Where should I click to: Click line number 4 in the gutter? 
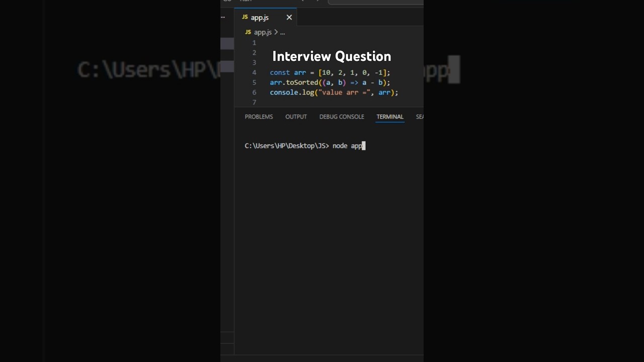pyautogui.click(x=254, y=72)
